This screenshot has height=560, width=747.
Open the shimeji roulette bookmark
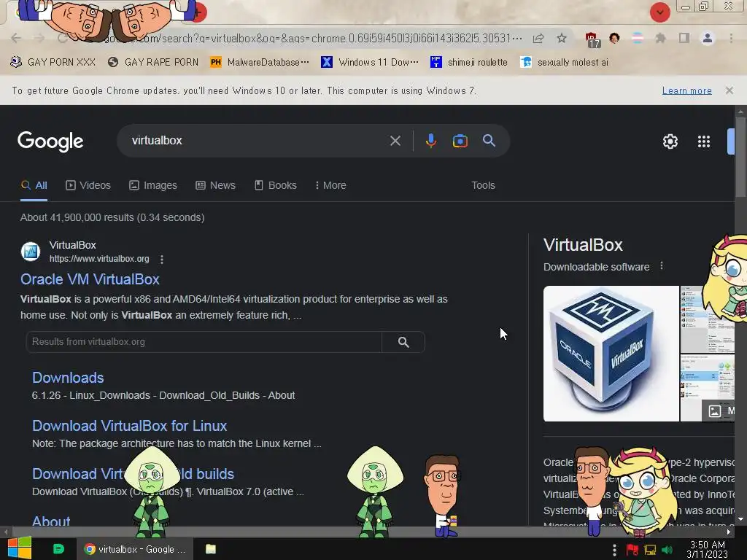(x=469, y=63)
